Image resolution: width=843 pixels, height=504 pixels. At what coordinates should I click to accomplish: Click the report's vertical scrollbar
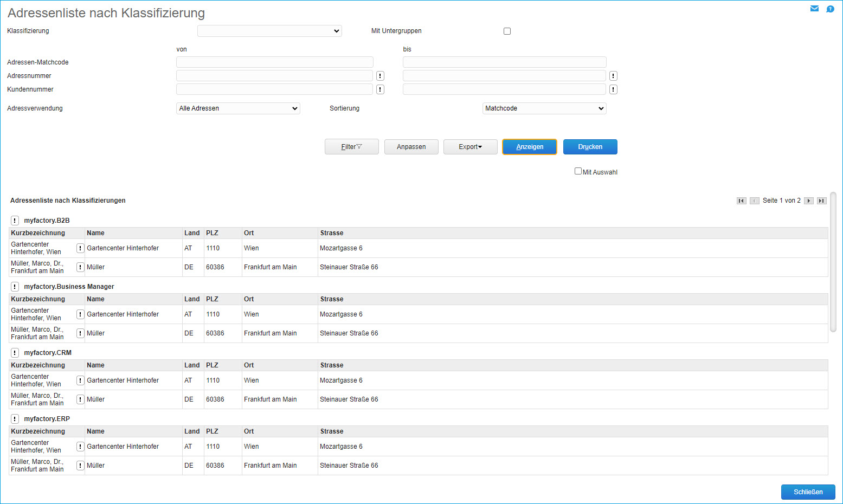pos(833,261)
